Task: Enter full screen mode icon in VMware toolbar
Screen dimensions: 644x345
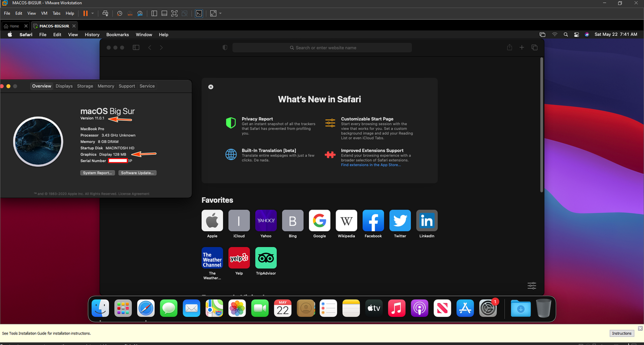Action: [174, 13]
